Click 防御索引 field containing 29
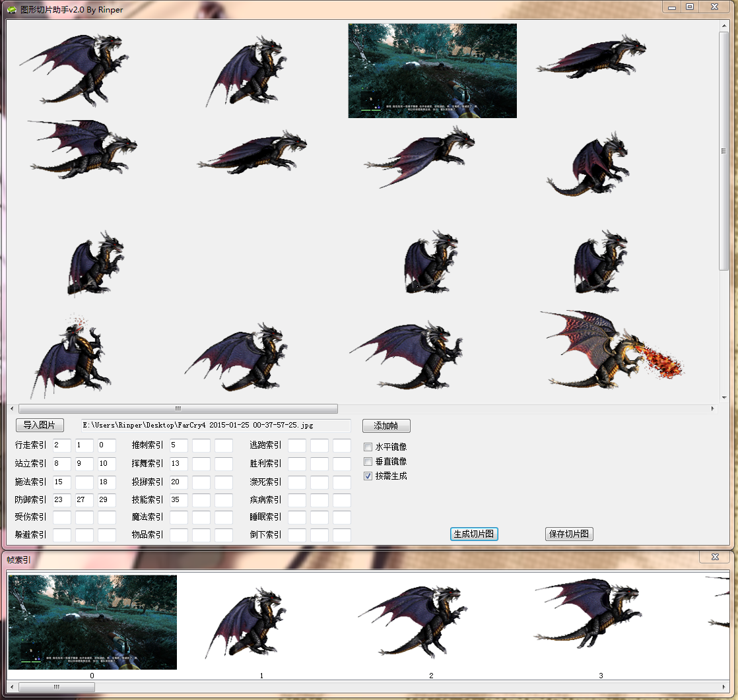The height and width of the screenshot is (700, 738). click(x=107, y=499)
